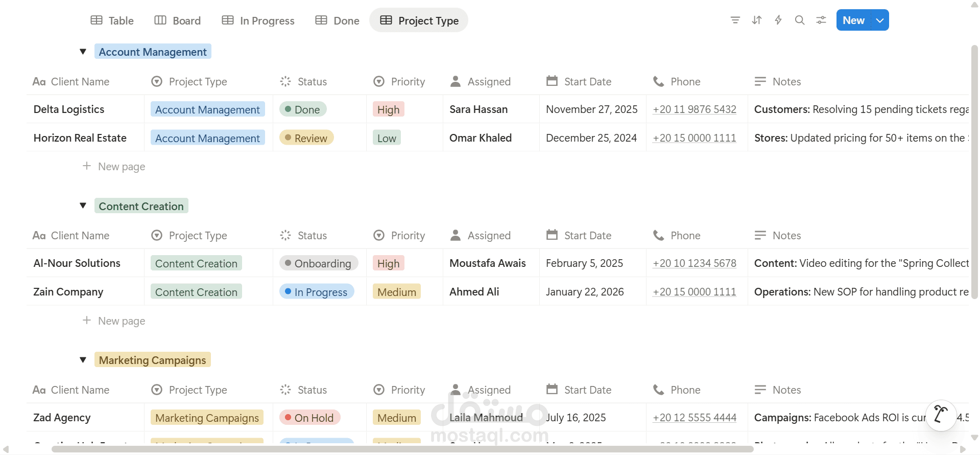Switch to the Board view tab
Viewport: 980px width, 455px height.
[x=178, y=20]
